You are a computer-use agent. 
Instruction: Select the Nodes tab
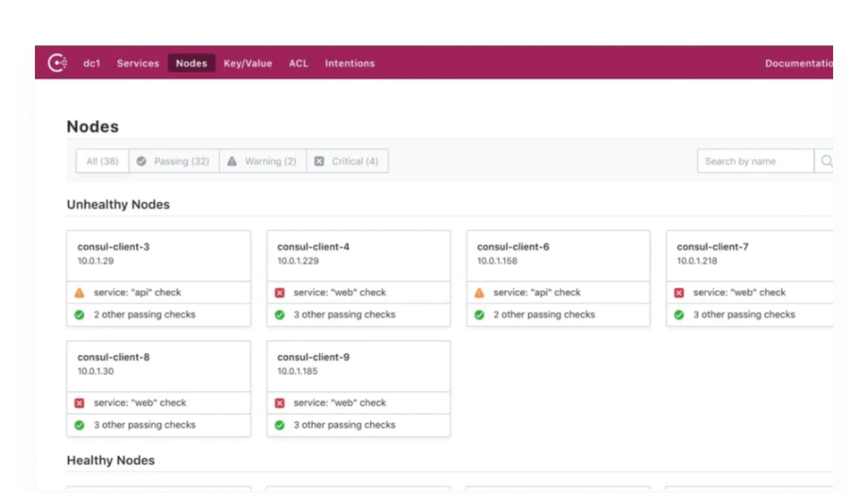click(x=192, y=63)
